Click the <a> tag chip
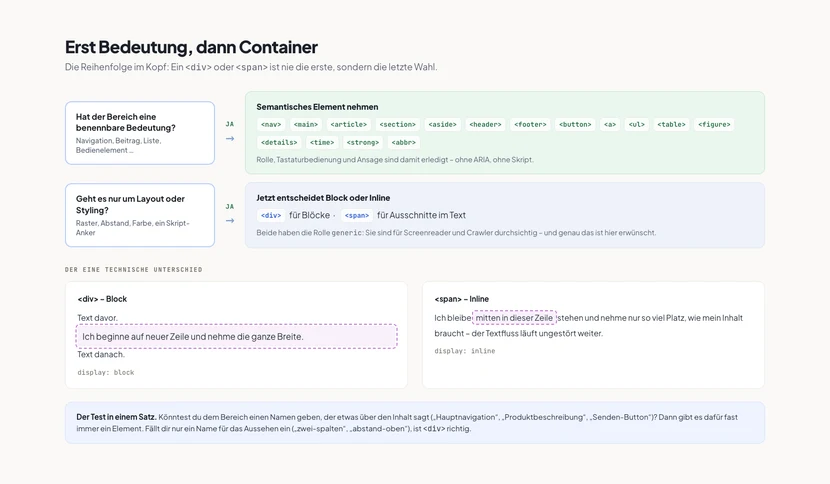This screenshot has width=830, height=484. point(610,124)
